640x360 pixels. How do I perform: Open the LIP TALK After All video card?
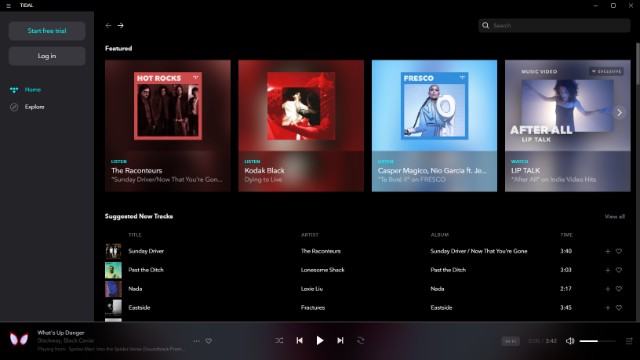[x=567, y=126]
